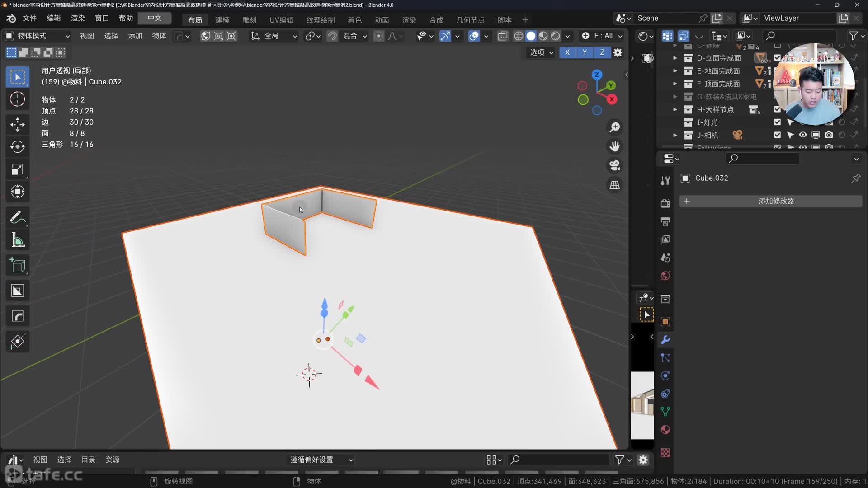Screen dimensions: 868x488
Task: Choose the Add Cube tool
Action: (x=17, y=266)
